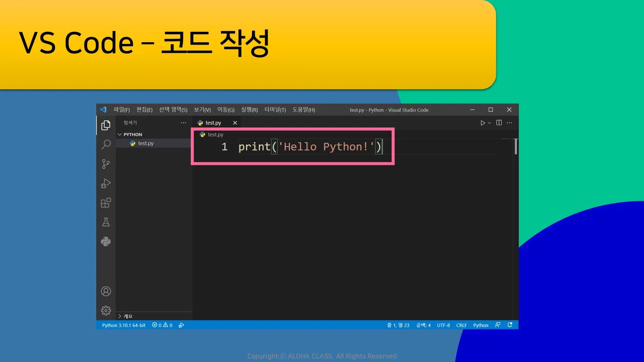Open the Run and Debug view icon
Viewport: 644px width, 362px height.
point(106,183)
